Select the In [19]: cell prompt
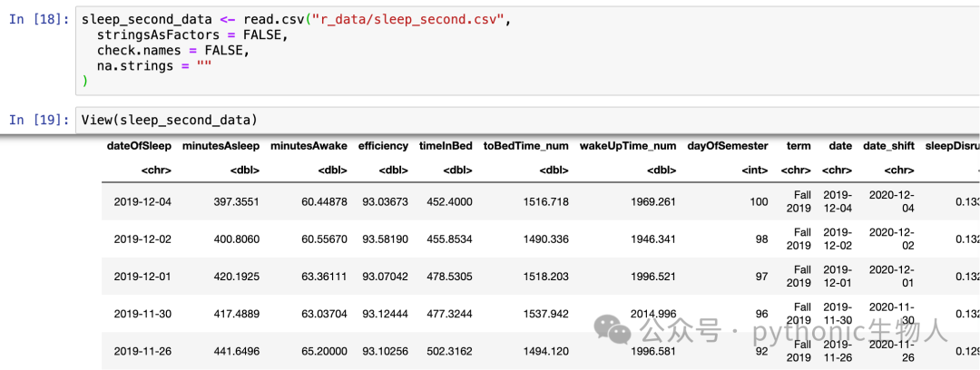Viewport: 980px width, 370px height. click(x=39, y=120)
